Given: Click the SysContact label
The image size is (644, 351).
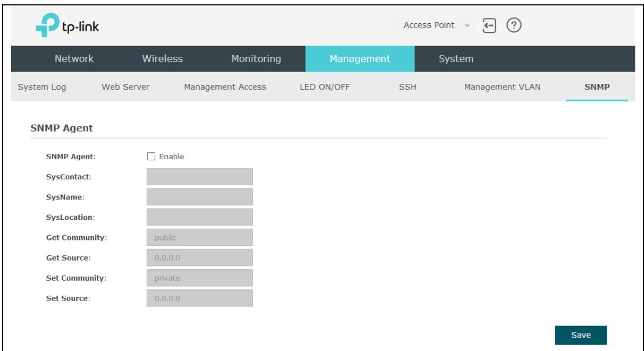Looking at the screenshot, I should coord(69,177).
